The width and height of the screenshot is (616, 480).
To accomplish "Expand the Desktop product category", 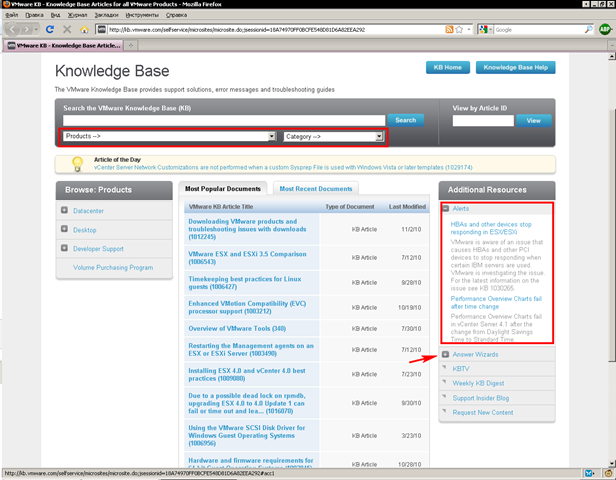I will click(64, 229).
